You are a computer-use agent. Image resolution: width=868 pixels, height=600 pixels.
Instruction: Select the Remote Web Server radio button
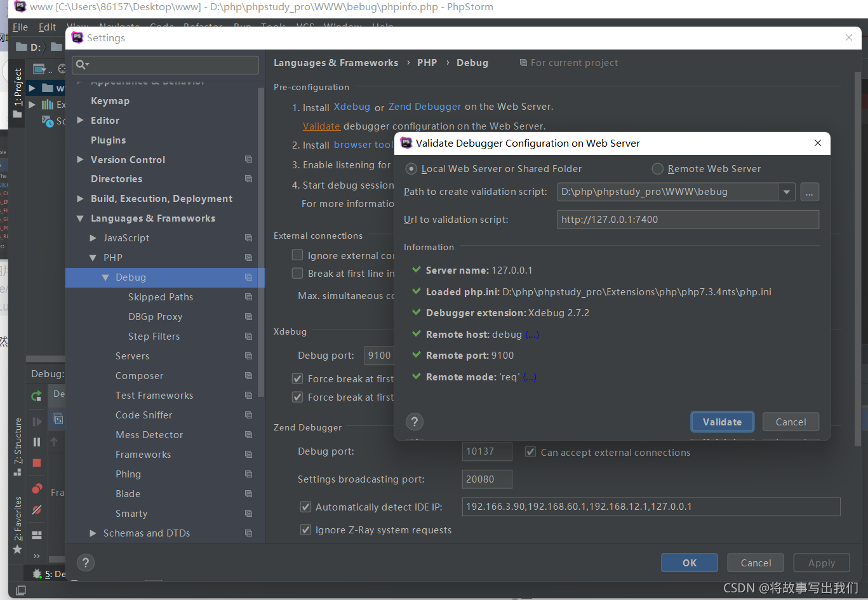[658, 169]
